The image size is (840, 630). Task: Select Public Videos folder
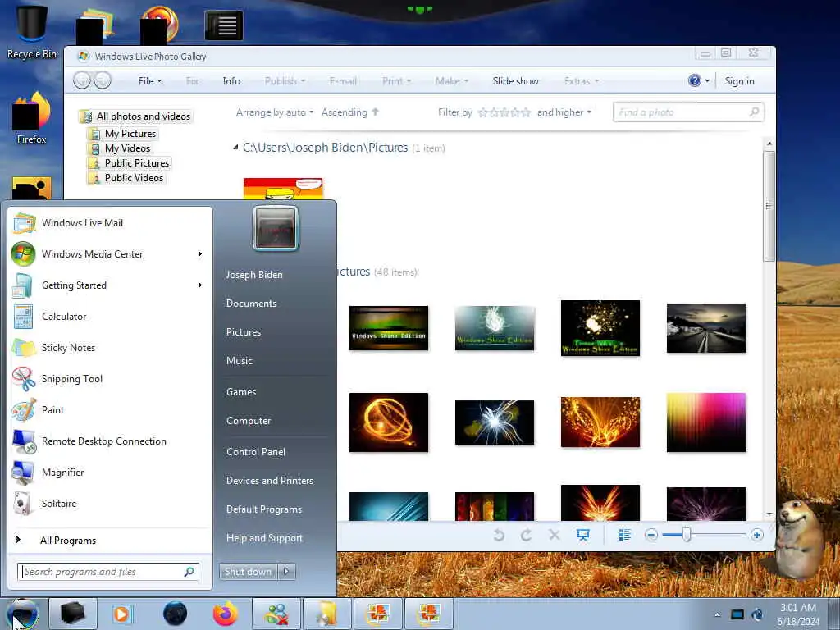coord(127,178)
